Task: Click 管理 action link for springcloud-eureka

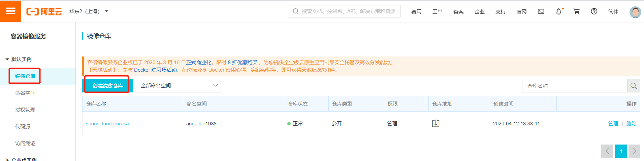Action: coord(613,124)
